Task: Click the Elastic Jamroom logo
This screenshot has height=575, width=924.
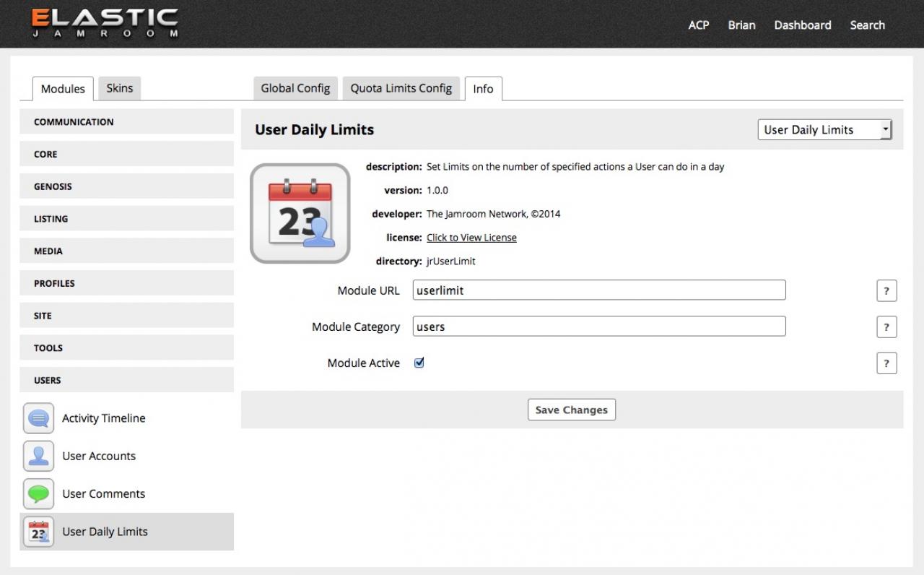Action: pyautogui.click(x=105, y=24)
